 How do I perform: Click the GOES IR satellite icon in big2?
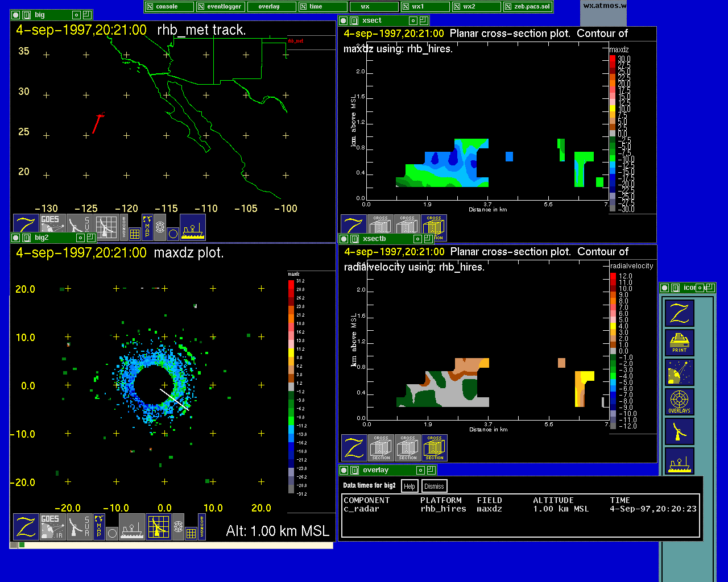click(52, 527)
